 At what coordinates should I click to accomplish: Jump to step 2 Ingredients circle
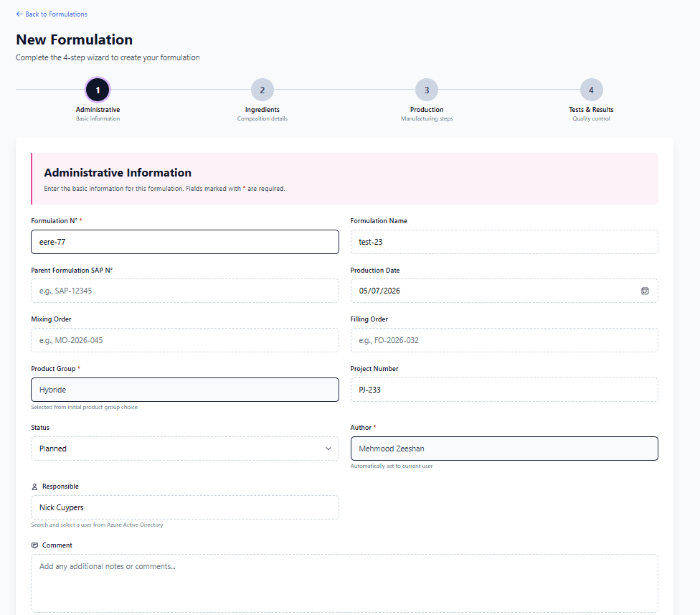(262, 90)
